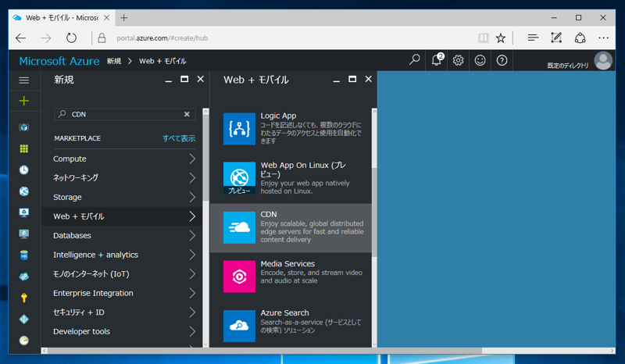
Task: Expand the Enterprise Integration chevron
Action: coord(192,293)
